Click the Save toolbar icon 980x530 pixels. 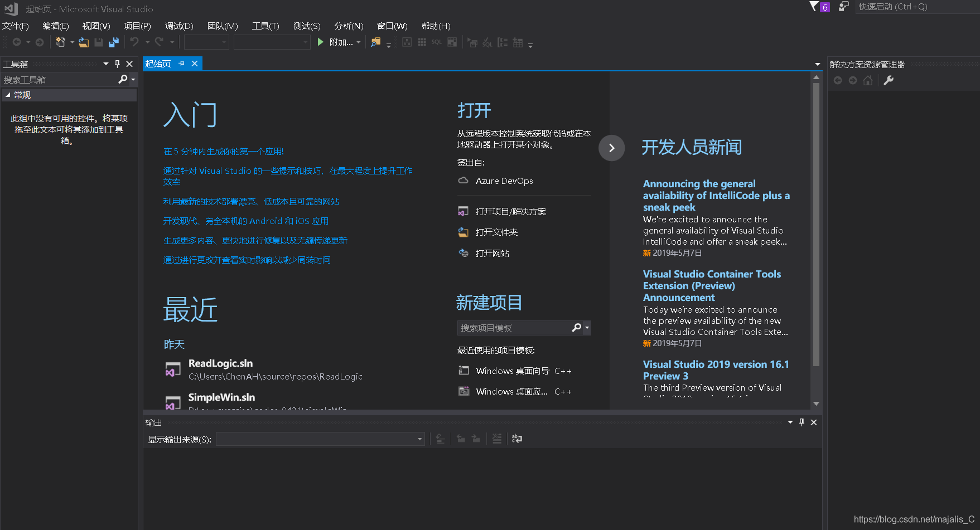pos(99,42)
